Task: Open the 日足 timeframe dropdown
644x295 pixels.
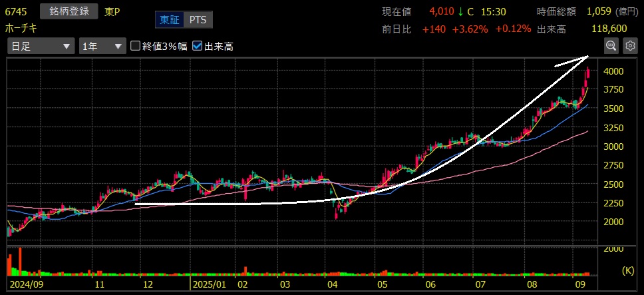Action: pos(41,46)
